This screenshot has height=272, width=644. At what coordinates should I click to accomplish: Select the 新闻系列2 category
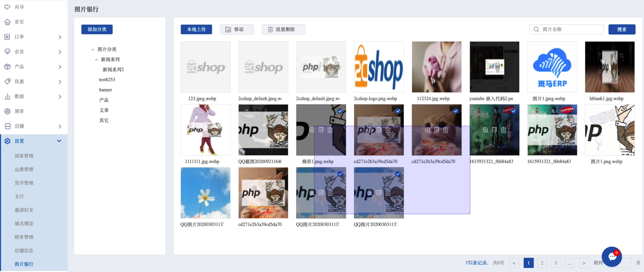click(x=113, y=70)
